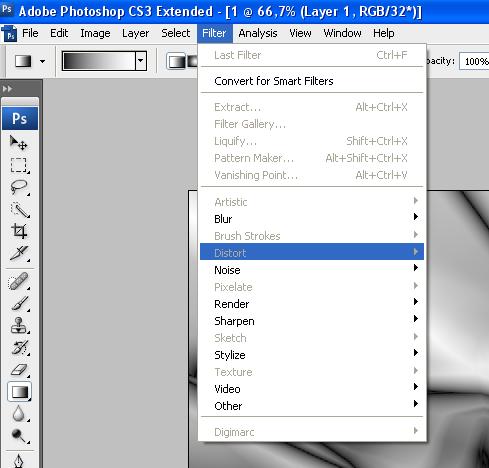Select the Brush tool
This screenshot has height=468, width=489.
(x=19, y=304)
